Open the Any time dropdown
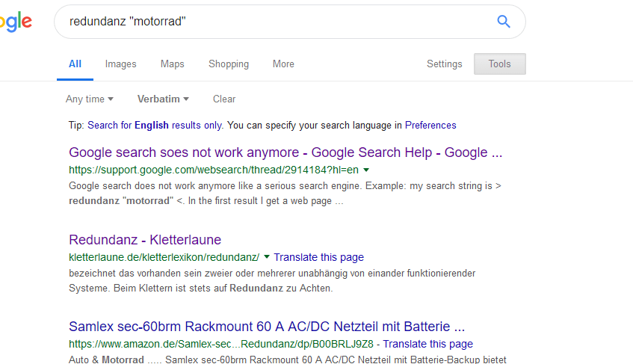 point(89,99)
